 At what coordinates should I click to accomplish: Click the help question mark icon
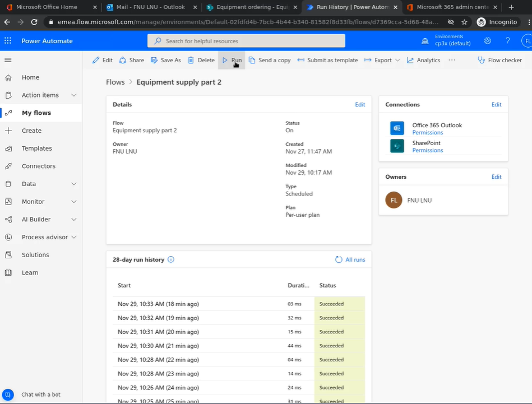[508, 41]
